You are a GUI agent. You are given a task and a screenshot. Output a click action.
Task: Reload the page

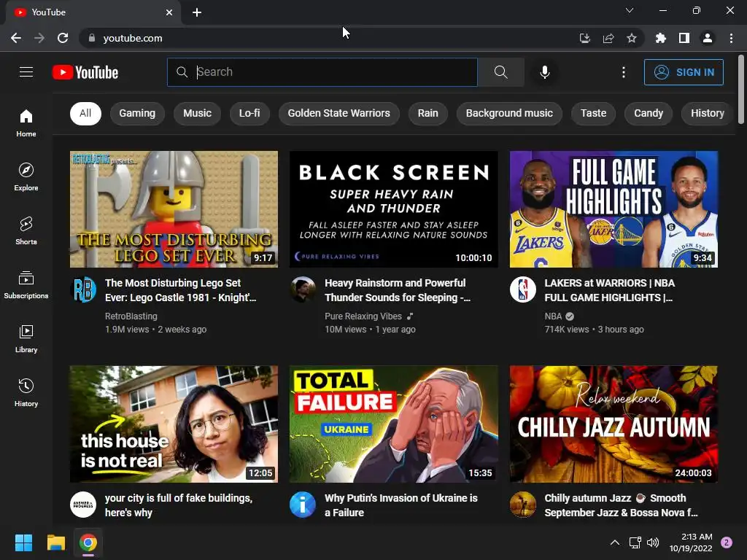[63, 38]
